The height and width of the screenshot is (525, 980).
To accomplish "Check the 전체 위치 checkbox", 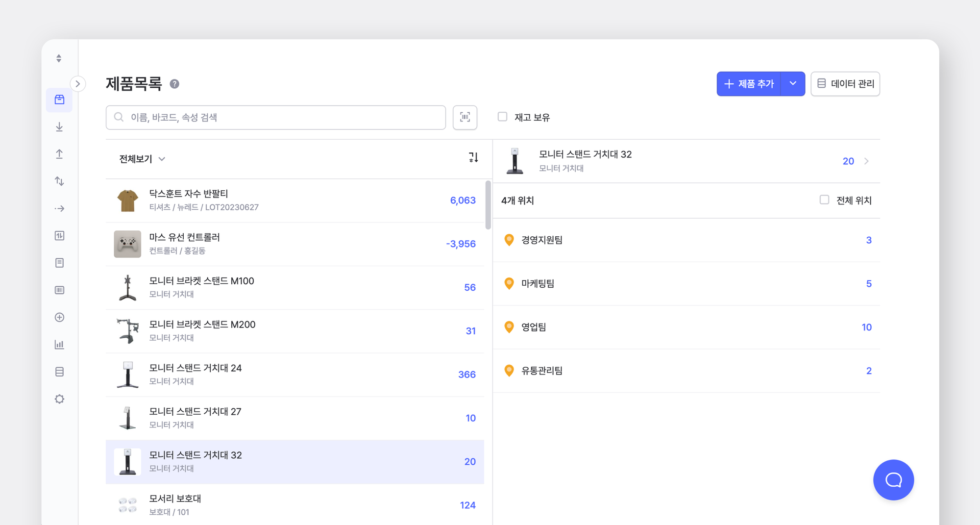I will (x=825, y=200).
